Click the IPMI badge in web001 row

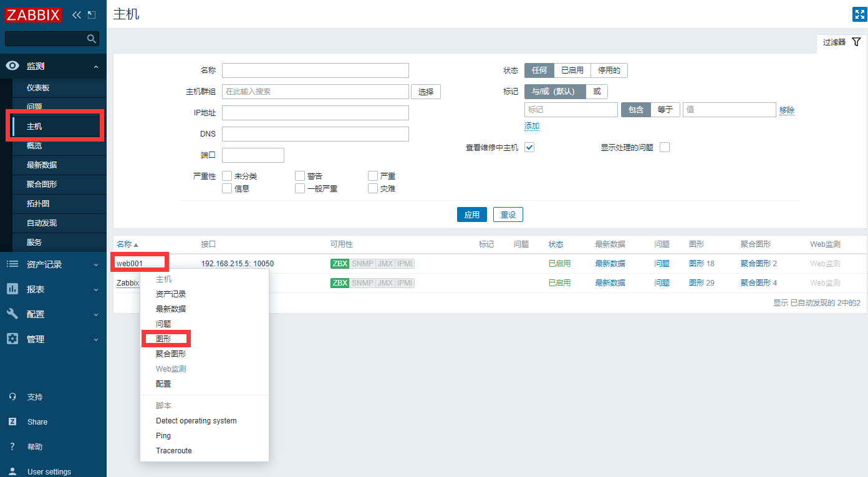pyautogui.click(x=405, y=264)
